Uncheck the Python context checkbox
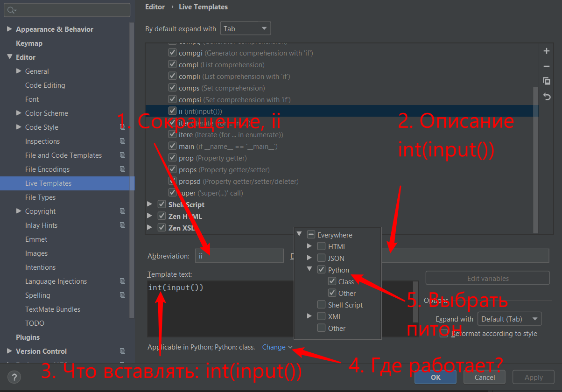Screen dimensions: 562x392 (x=321, y=270)
